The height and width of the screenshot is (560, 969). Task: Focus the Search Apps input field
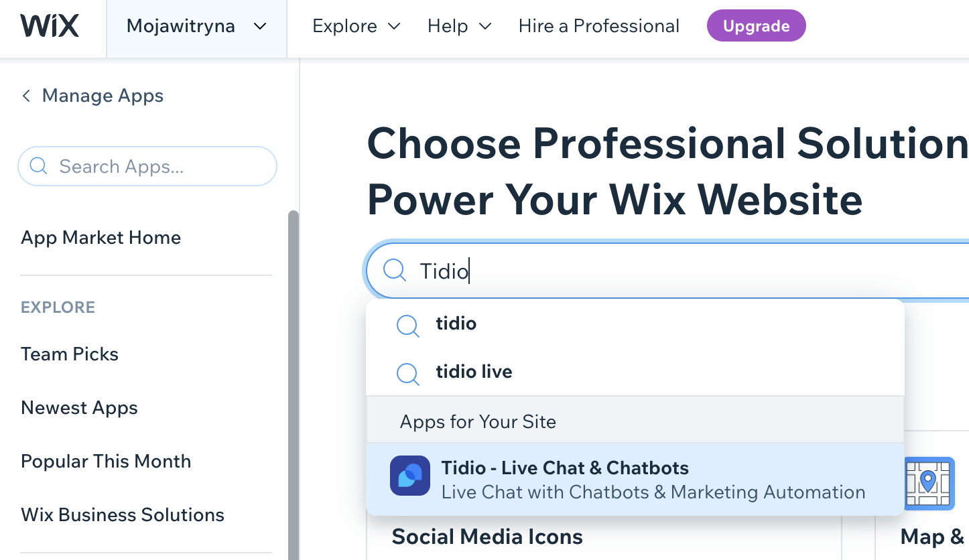coord(147,166)
